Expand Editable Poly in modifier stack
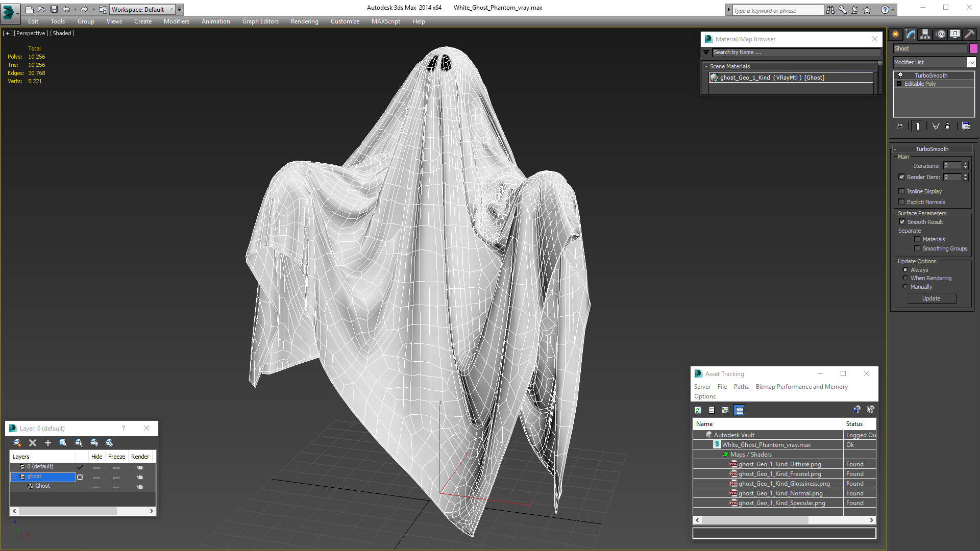980x551 pixels. coord(899,84)
